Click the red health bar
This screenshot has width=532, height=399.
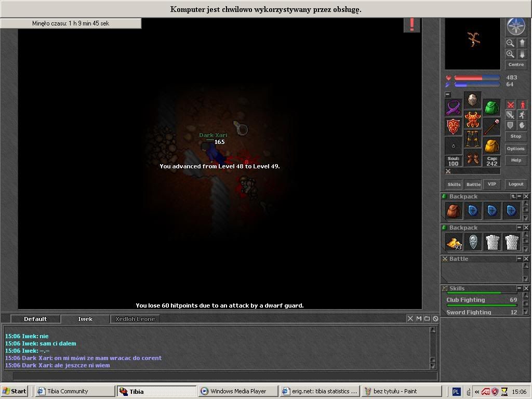point(477,78)
